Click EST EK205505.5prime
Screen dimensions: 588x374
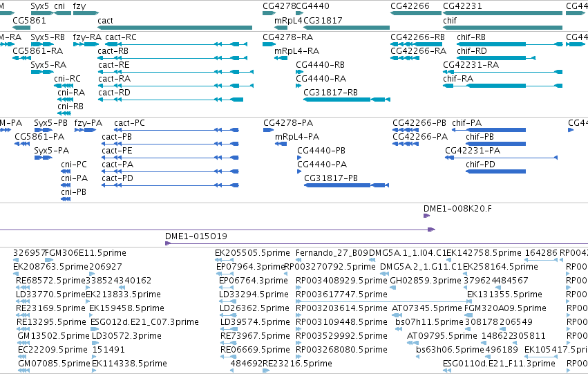225,260
